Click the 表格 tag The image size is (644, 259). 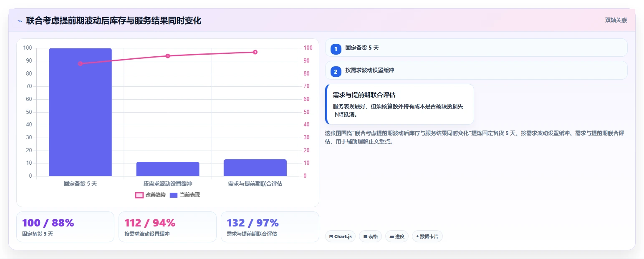click(370, 236)
